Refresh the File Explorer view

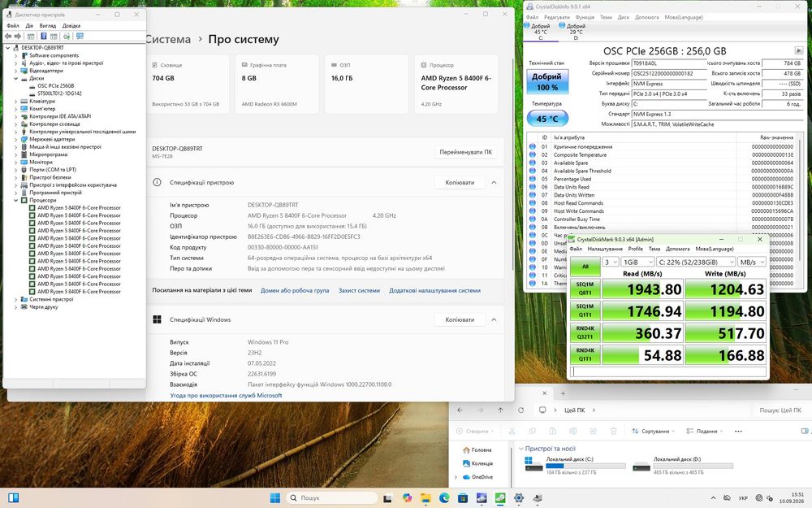(x=520, y=410)
